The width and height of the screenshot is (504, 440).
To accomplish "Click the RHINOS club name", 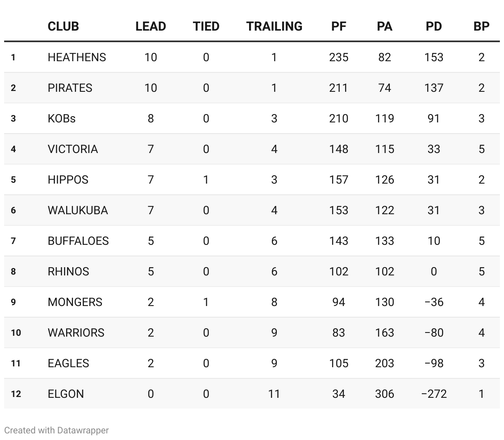I will [68, 271].
